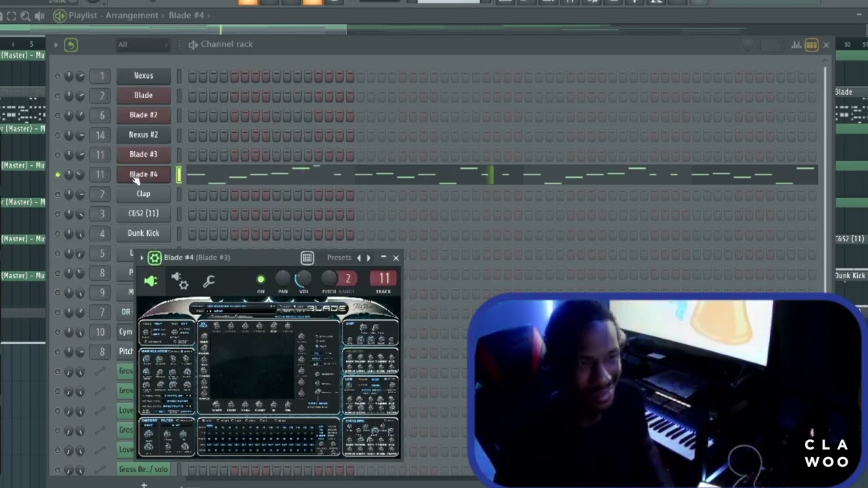Click Arrangement in playlist breadcrumb
Image resolution: width=868 pixels, height=488 pixels.
pyautogui.click(x=132, y=15)
